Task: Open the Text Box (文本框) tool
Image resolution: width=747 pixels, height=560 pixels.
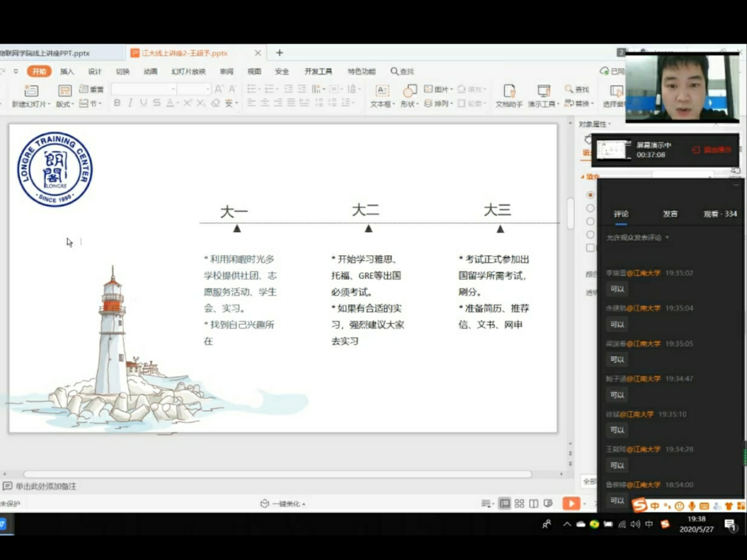Action: click(x=382, y=91)
